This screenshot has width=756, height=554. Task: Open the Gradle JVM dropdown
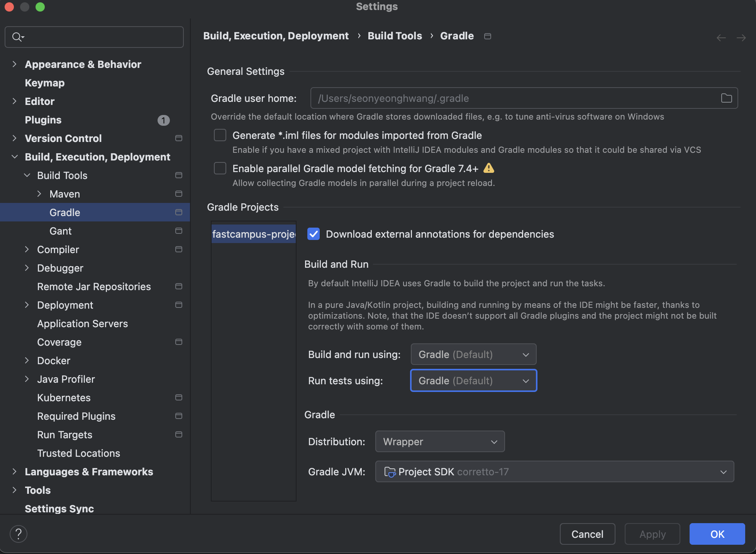[554, 472]
